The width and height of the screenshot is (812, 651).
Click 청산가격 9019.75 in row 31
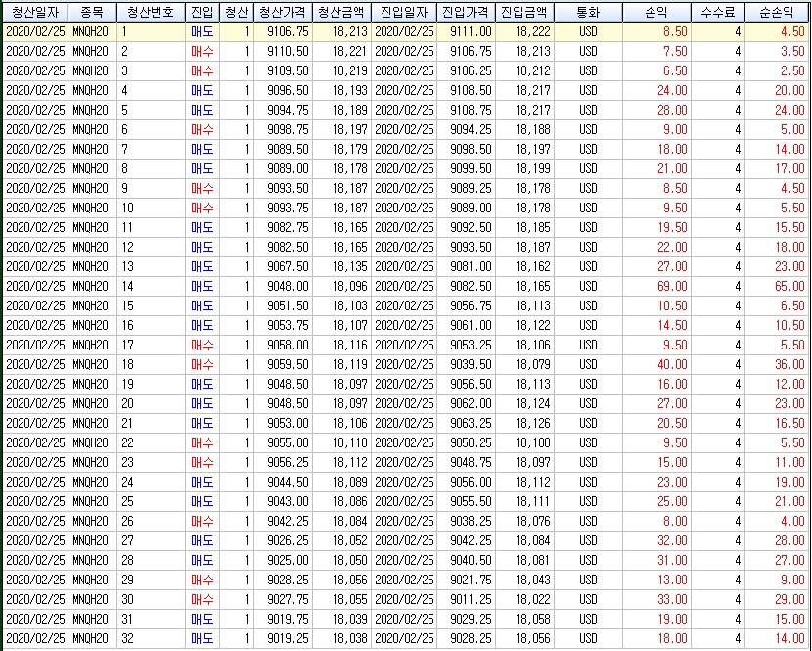pos(288,619)
